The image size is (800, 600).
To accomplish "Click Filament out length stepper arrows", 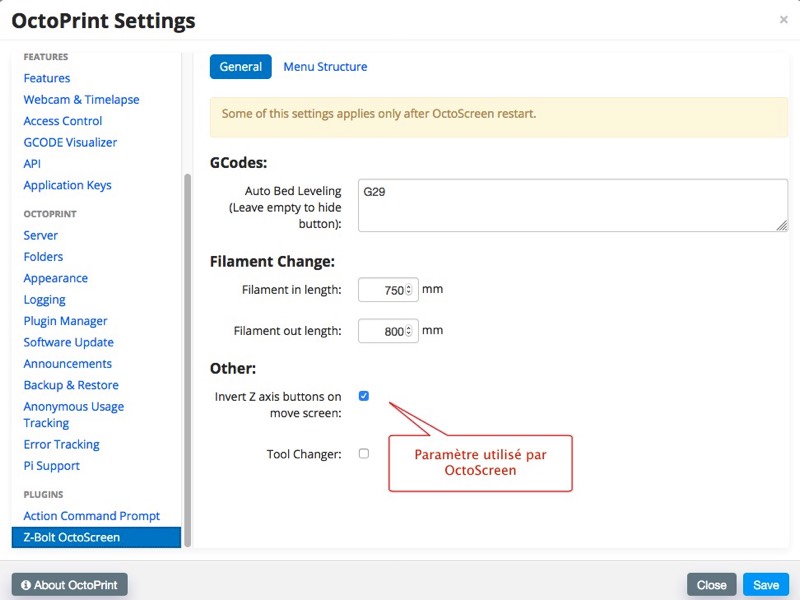I will point(409,331).
